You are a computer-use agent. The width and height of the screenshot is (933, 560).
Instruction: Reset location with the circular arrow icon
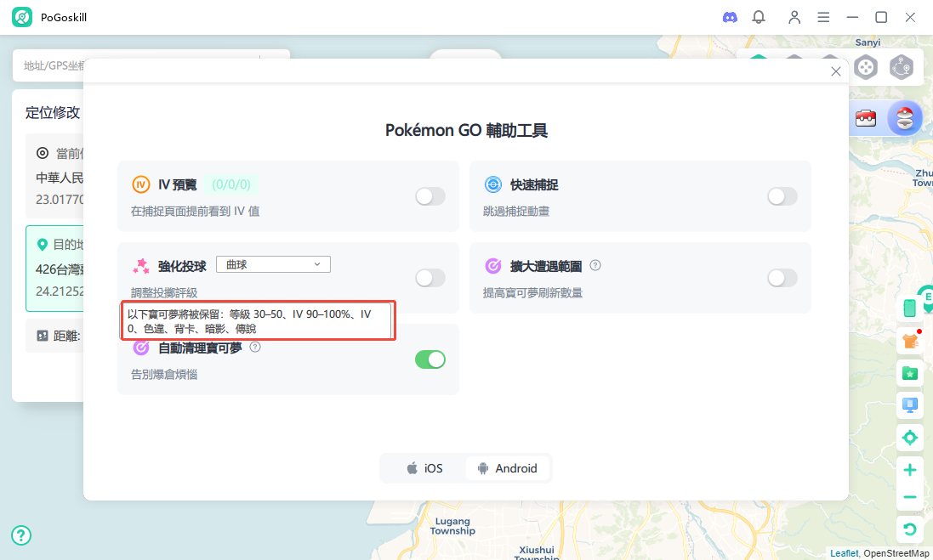[x=910, y=529]
